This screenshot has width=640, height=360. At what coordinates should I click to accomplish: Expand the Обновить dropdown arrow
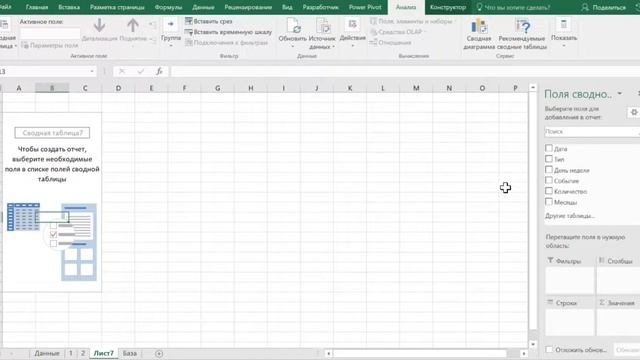point(293,46)
